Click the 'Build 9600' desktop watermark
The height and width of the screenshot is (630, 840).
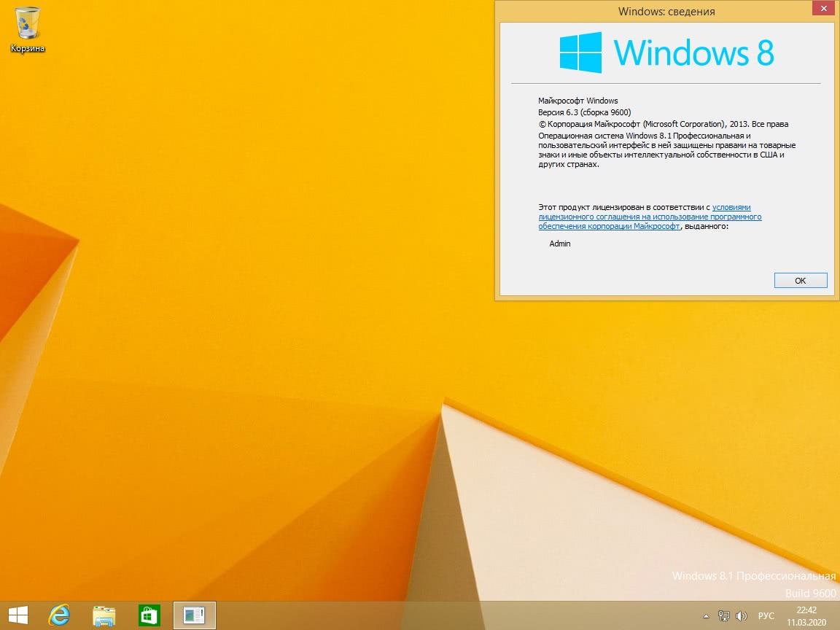pos(810,593)
